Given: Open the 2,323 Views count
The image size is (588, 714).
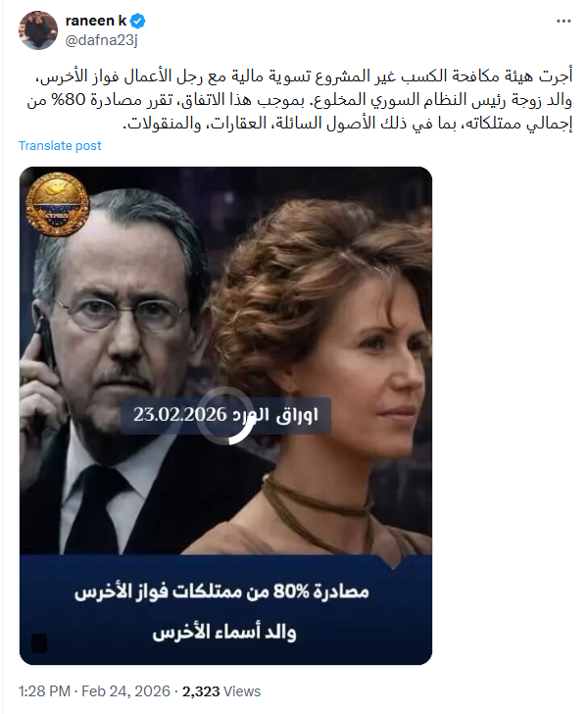Looking at the screenshot, I should coord(221,691).
